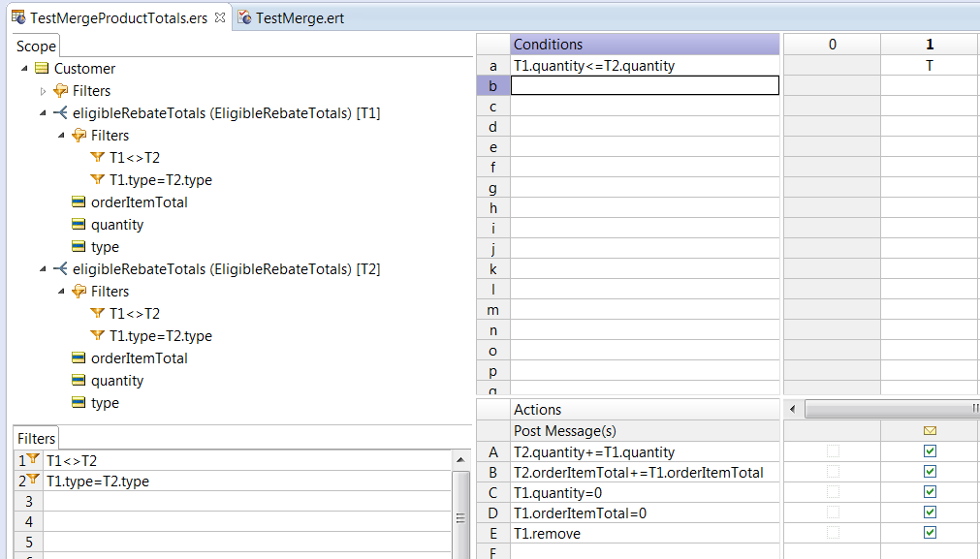Click the Post Message envelope icon in column 1
The image size is (980, 559).
click(930, 430)
